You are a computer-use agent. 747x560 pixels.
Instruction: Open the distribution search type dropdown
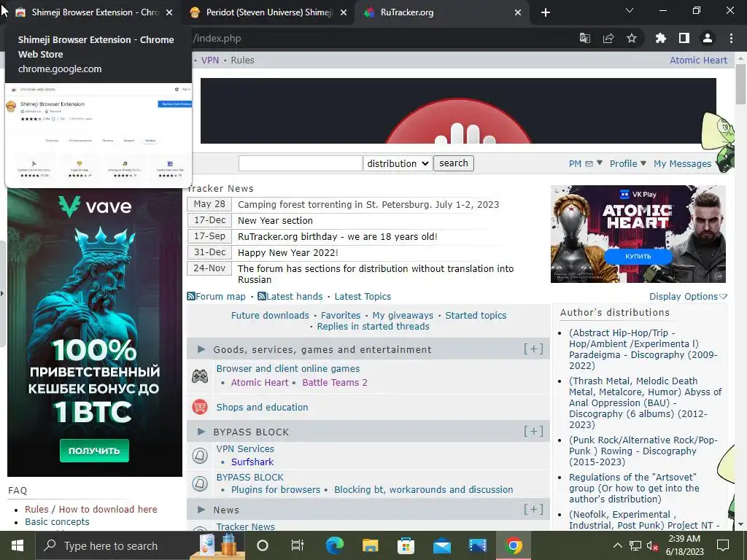click(398, 163)
